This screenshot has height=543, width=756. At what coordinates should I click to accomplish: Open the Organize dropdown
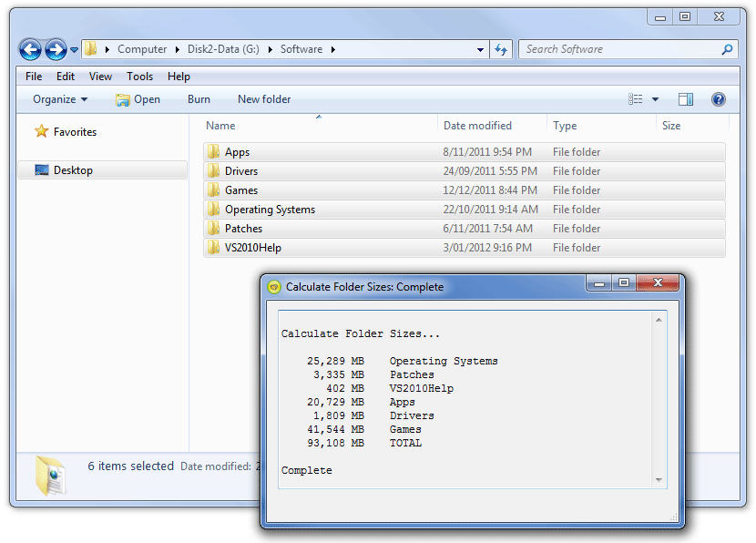60,99
